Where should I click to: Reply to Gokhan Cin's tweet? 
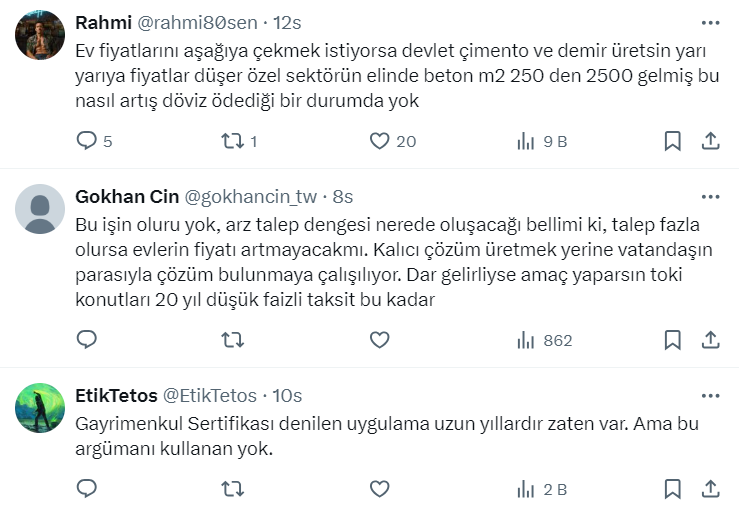click(87, 340)
